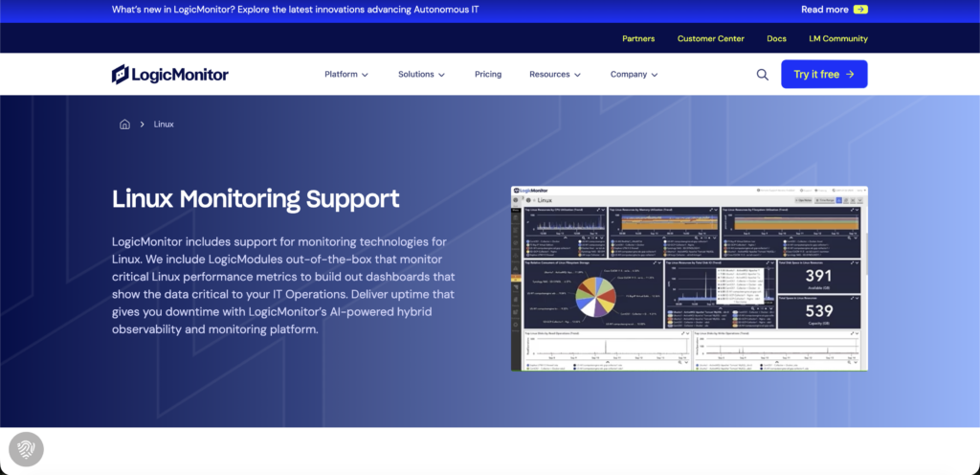This screenshot has width=980, height=475.
Task: Click the home breadcrumb icon
Action: tap(124, 124)
